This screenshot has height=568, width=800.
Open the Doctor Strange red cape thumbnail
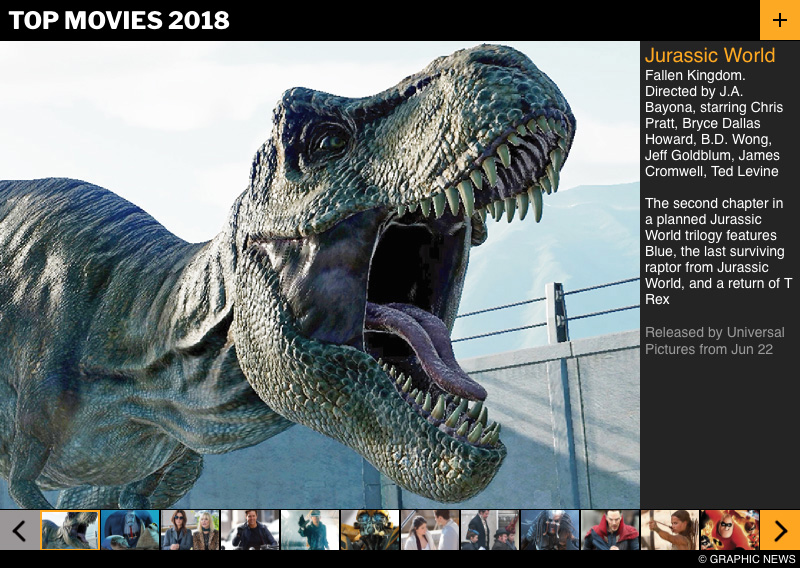tap(610, 530)
